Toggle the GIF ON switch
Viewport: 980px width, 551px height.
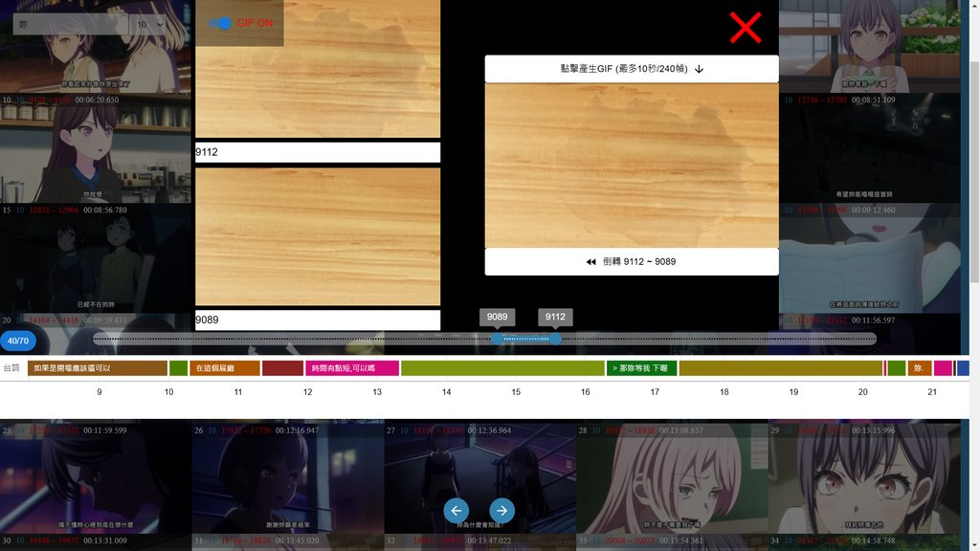click(221, 23)
